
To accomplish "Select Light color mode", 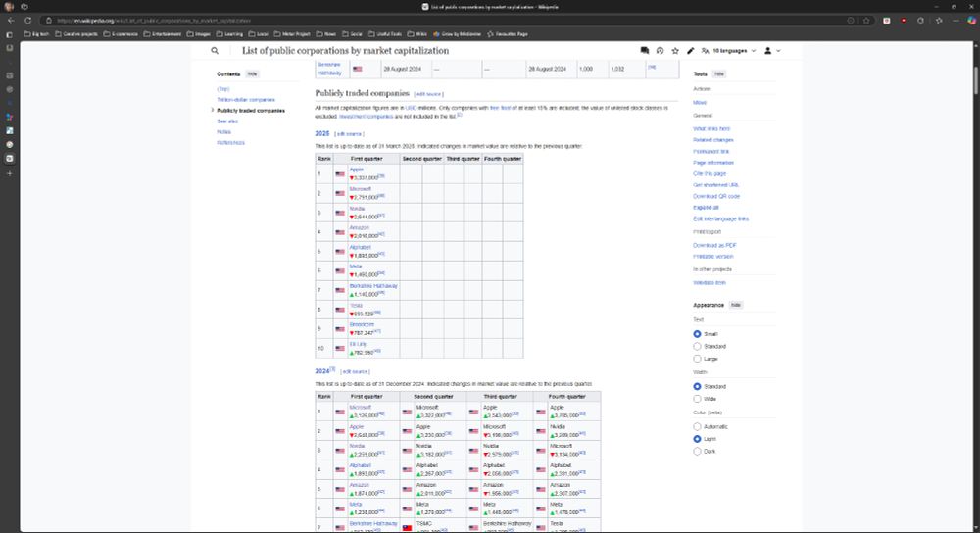I will pyautogui.click(x=697, y=439).
